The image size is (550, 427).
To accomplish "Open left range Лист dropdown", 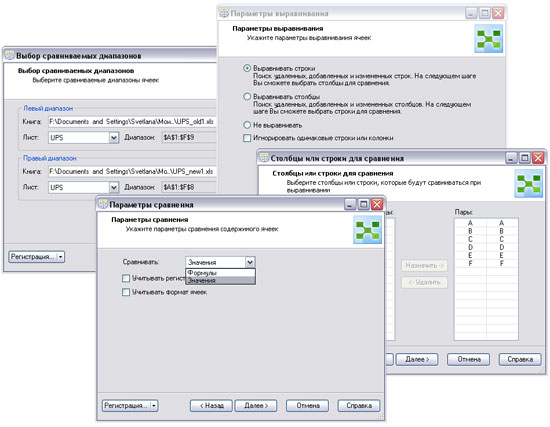I will (114, 138).
